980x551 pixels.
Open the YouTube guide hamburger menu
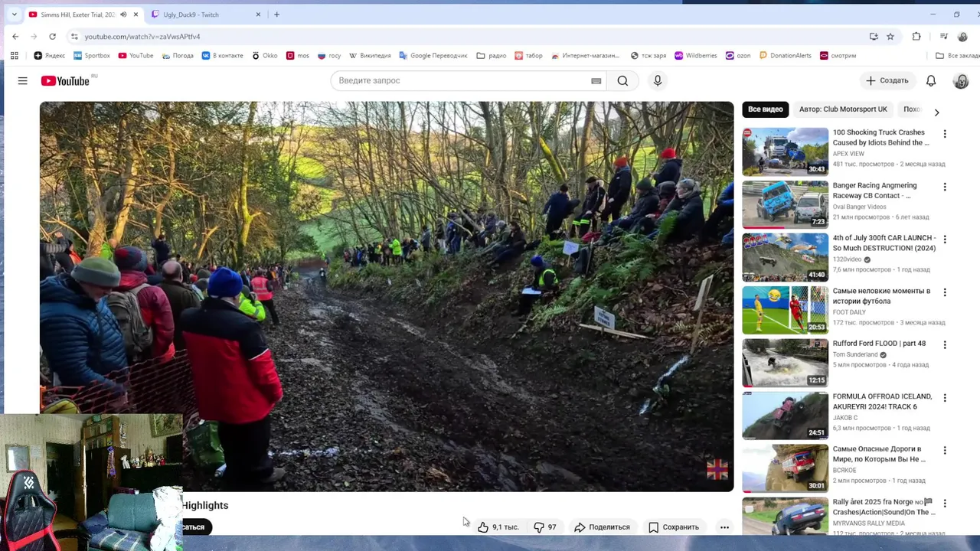pyautogui.click(x=22, y=80)
